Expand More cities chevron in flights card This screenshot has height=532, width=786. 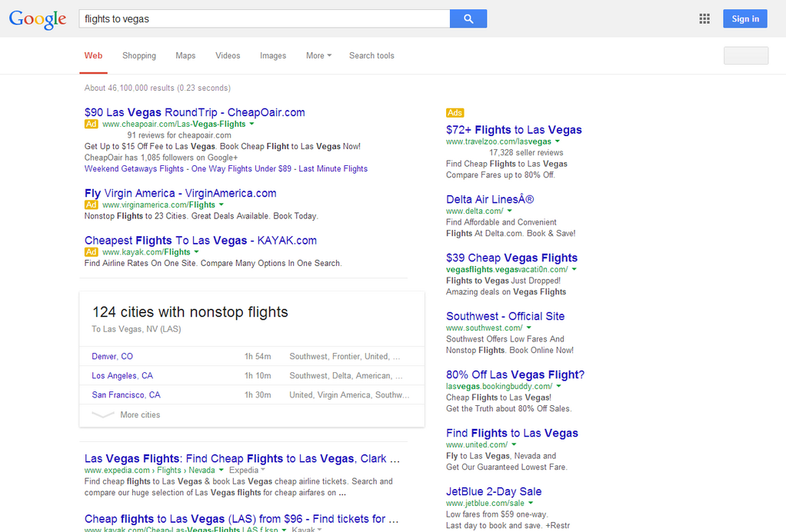pyautogui.click(x=103, y=415)
